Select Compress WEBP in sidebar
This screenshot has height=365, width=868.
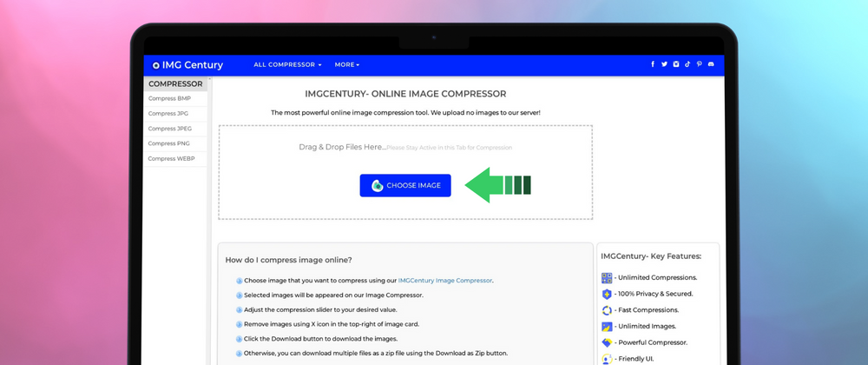pyautogui.click(x=175, y=159)
